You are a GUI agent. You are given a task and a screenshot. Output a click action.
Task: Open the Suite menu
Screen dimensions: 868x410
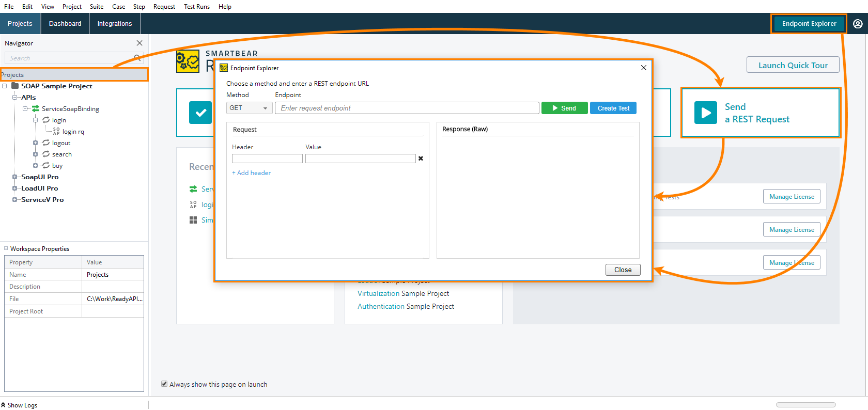click(x=97, y=7)
